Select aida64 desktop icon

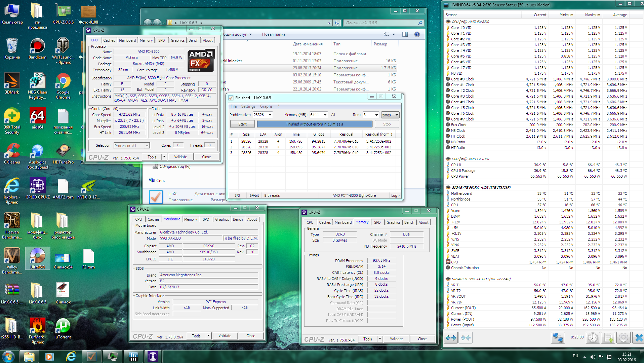[37, 119]
